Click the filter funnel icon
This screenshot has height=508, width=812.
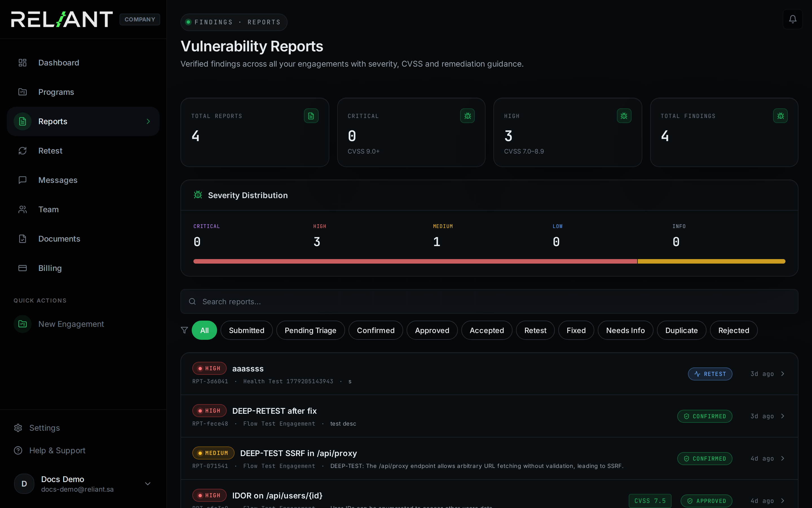[x=184, y=330]
